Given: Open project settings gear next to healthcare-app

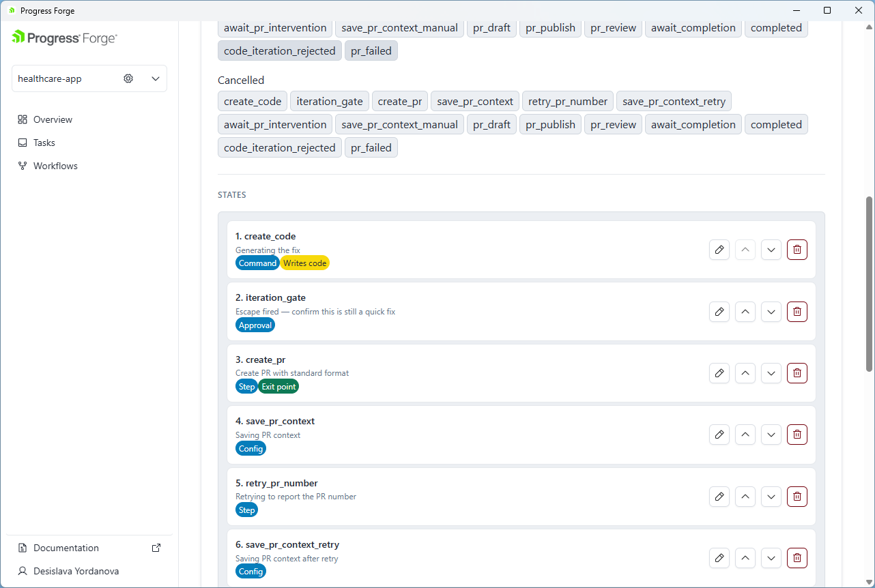Looking at the screenshot, I should point(128,78).
